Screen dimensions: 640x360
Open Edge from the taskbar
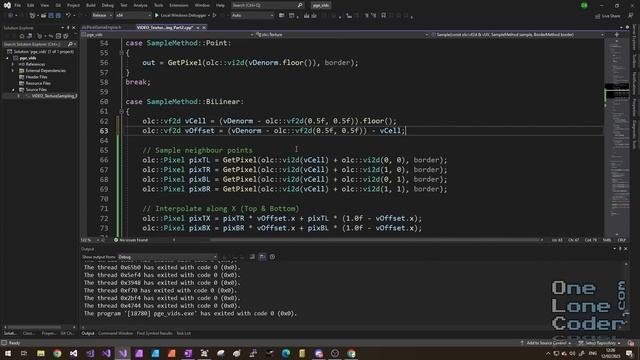pyautogui.click(x=286, y=353)
